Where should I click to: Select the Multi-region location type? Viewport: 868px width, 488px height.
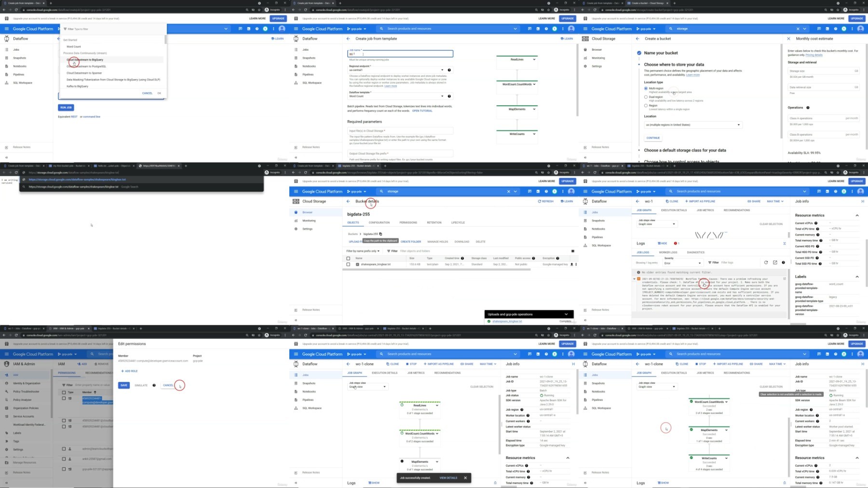click(646, 88)
